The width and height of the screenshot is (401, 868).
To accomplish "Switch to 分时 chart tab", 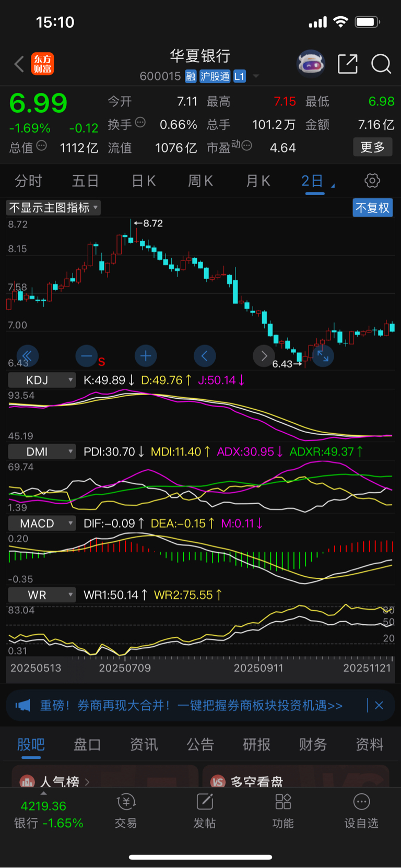I will click(28, 181).
